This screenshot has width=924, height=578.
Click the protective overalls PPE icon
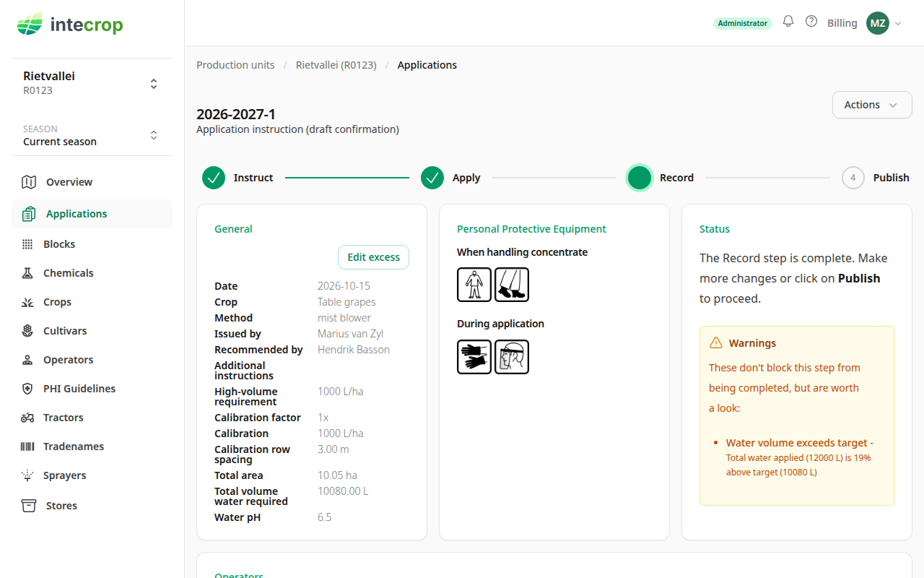474,285
